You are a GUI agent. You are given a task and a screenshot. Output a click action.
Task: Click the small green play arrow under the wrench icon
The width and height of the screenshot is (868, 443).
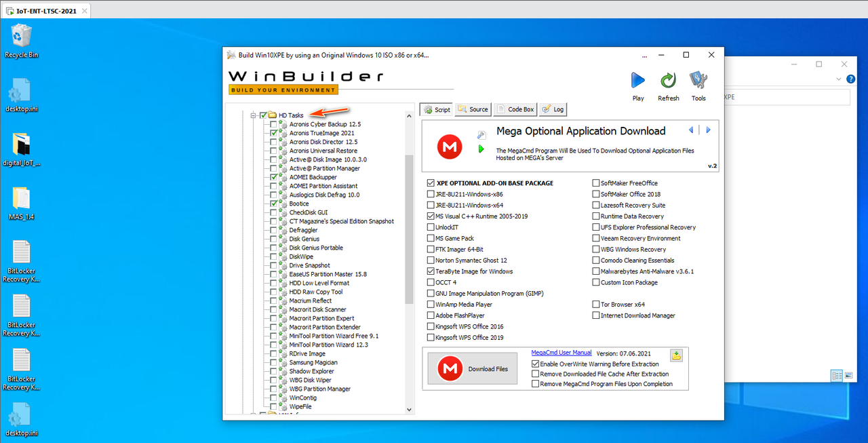point(481,149)
